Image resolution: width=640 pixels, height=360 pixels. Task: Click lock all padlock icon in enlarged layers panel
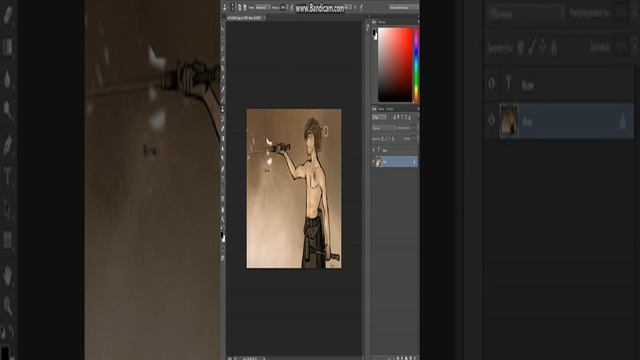[554, 48]
